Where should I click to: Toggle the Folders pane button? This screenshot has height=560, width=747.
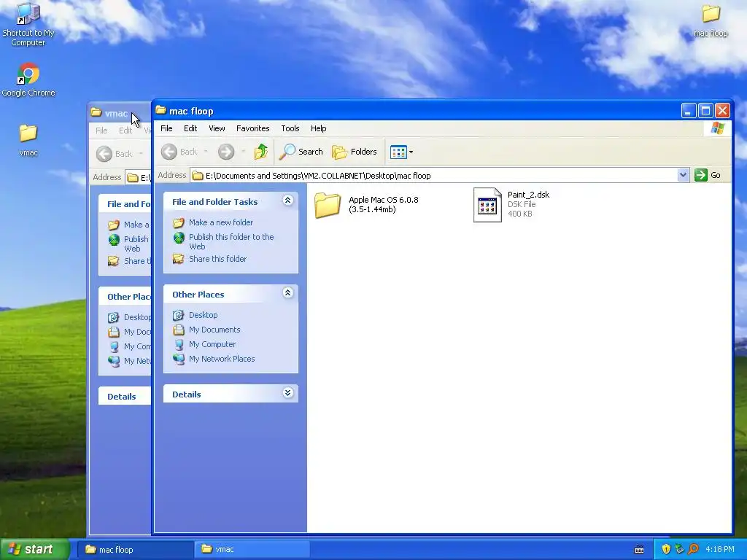[355, 152]
